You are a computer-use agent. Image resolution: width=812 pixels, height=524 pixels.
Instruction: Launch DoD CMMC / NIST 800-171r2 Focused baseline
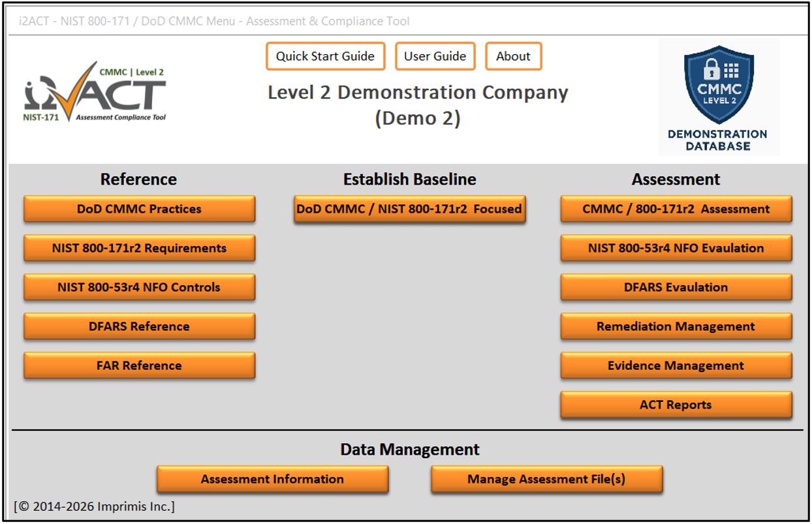point(409,209)
